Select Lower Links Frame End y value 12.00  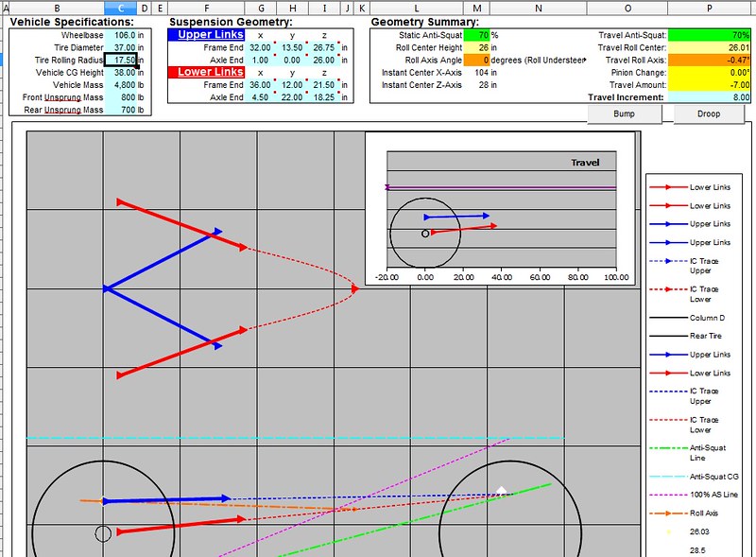tap(292, 84)
